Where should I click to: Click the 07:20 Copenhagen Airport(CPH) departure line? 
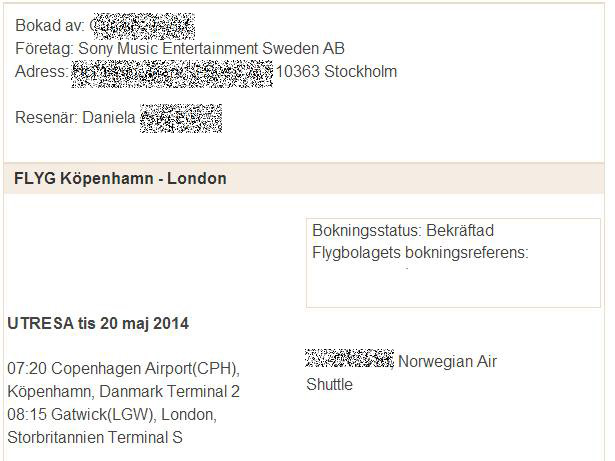pyautogui.click(x=124, y=369)
